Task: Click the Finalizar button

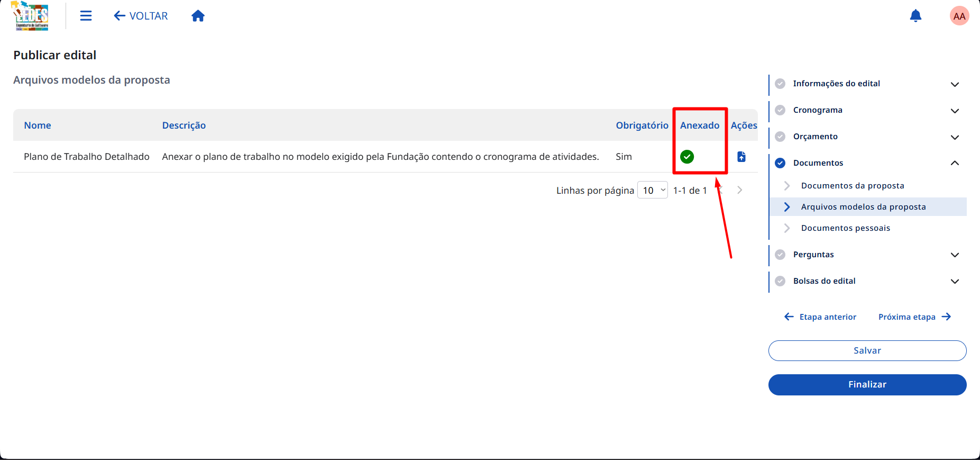Action: coord(867,385)
